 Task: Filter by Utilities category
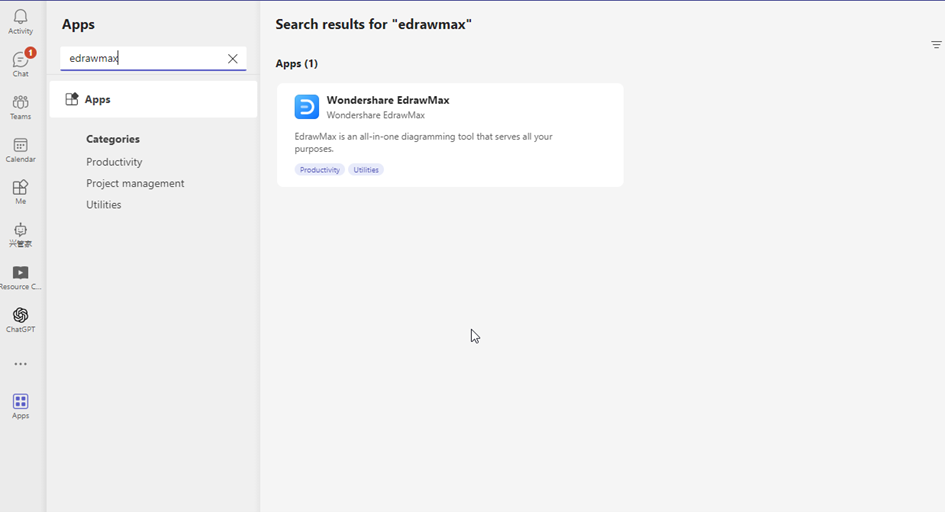tap(104, 205)
